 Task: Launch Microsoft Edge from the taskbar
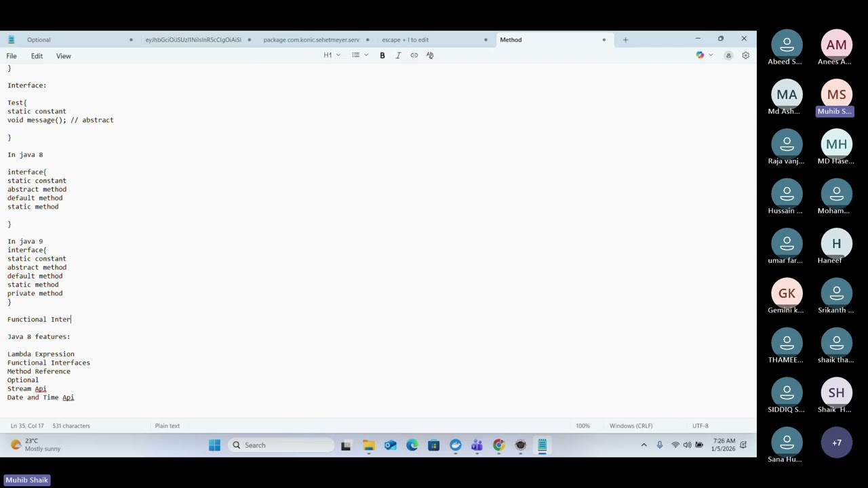(412, 445)
